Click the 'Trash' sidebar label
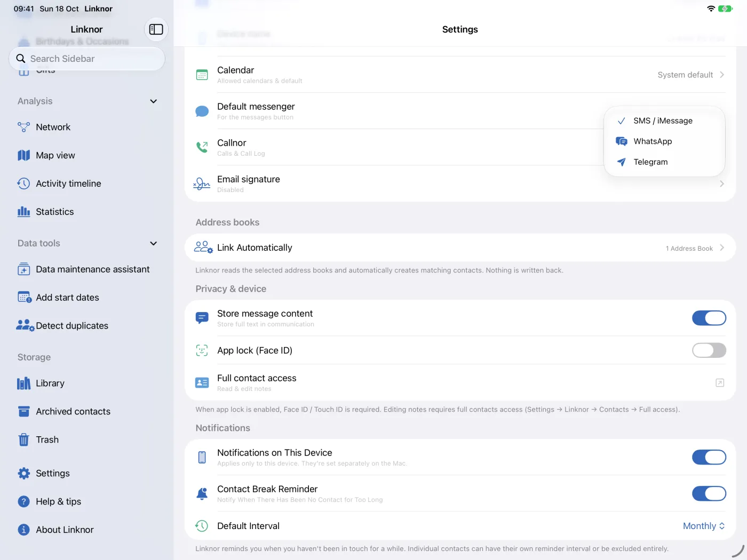 (x=47, y=439)
